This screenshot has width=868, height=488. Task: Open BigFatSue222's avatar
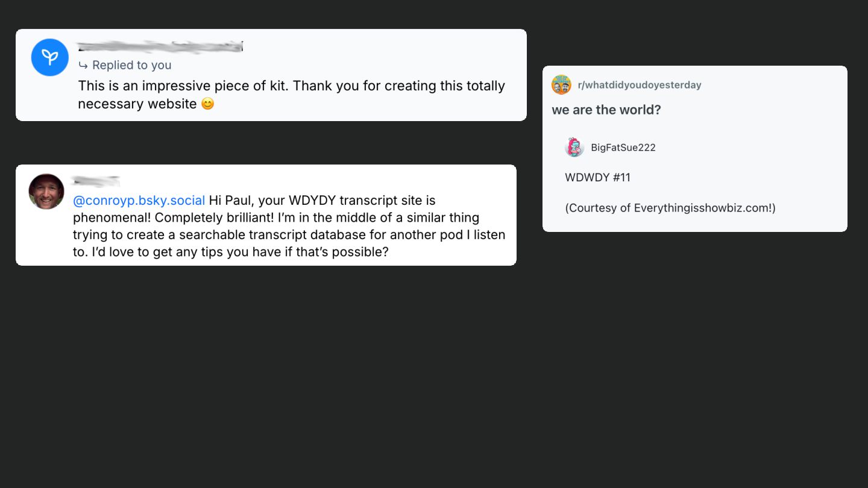click(x=574, y=148)
